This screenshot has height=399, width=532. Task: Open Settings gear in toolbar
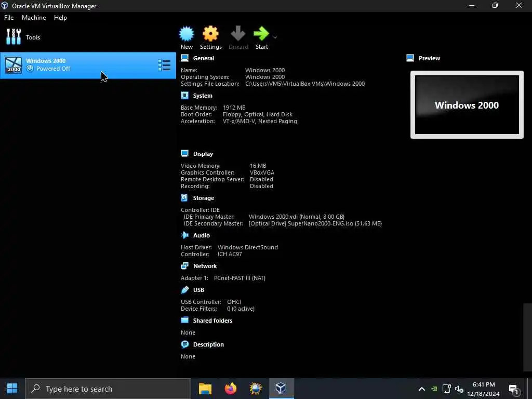210,34
